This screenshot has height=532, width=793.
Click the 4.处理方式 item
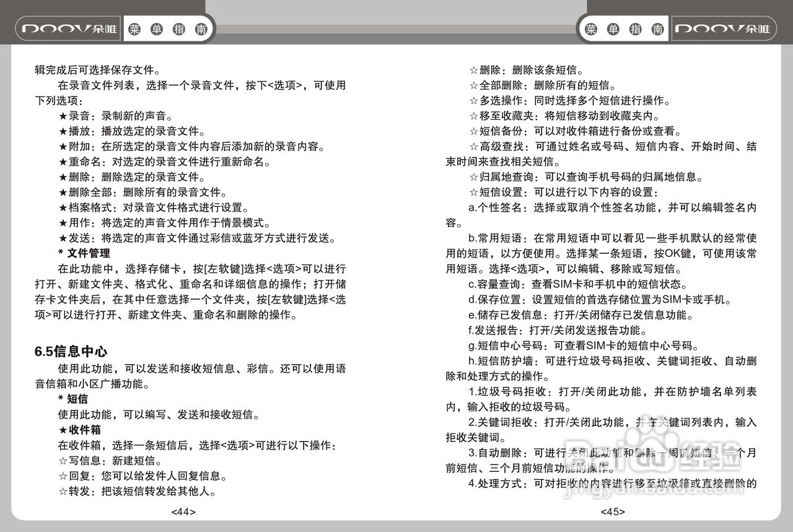[613, 484]
